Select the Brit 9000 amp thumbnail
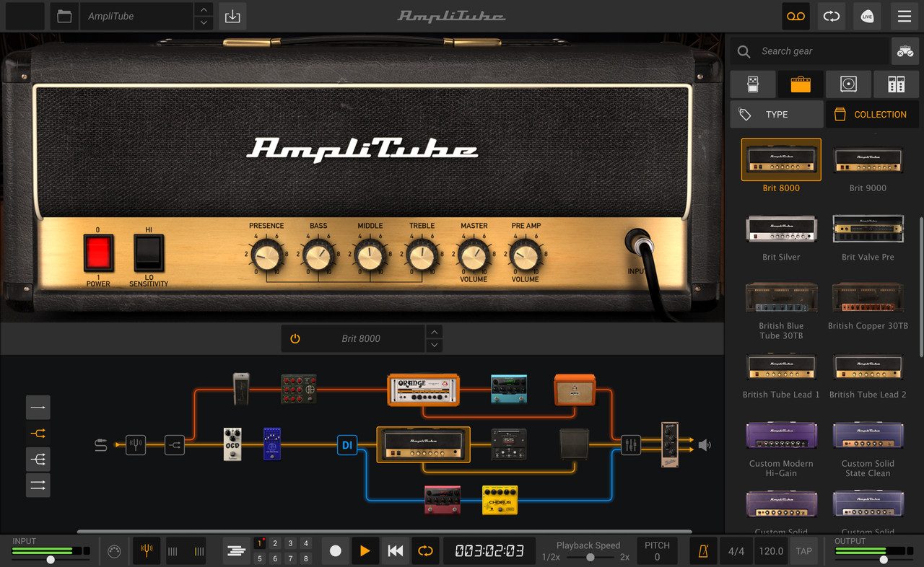This screenshot has width=924, height=567. click(x=867, y=160)
